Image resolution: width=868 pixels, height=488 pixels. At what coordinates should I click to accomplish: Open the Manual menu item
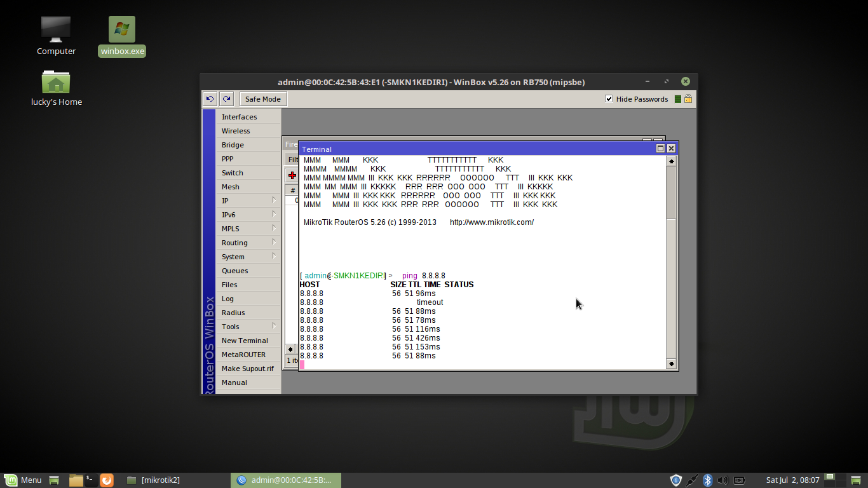248,383
